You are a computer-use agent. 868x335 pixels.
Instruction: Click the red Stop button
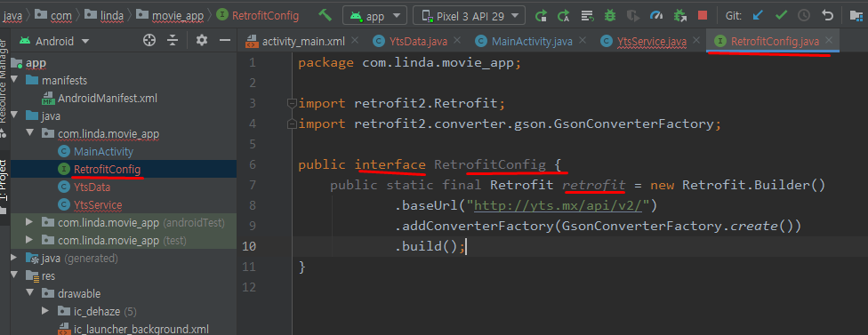point(703,15)
